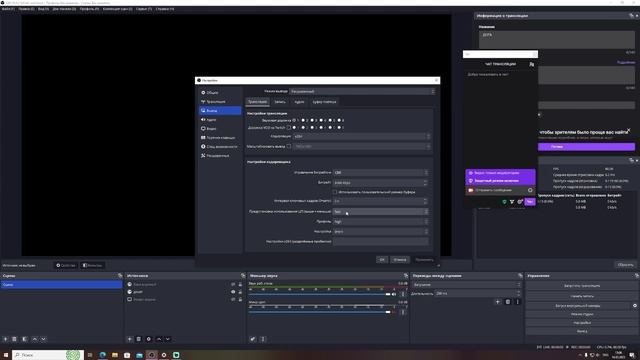Viewport: 640px width, 360px height.
Task: Open scene transition type dropdown
Action: coord(467,284)
